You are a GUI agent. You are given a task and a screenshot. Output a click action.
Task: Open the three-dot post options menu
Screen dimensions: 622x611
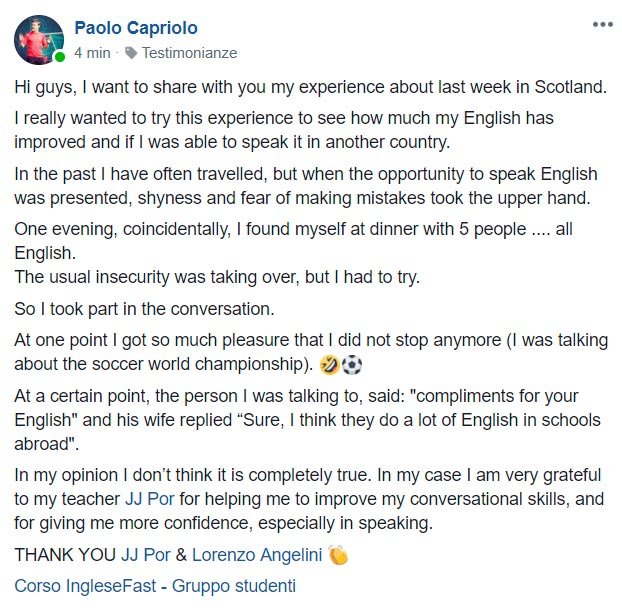click(x=602, y=25)
